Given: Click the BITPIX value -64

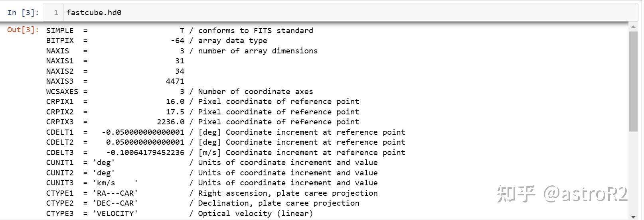Looking at the screenshot, I should pyautogui.click(x=178, y=41).
